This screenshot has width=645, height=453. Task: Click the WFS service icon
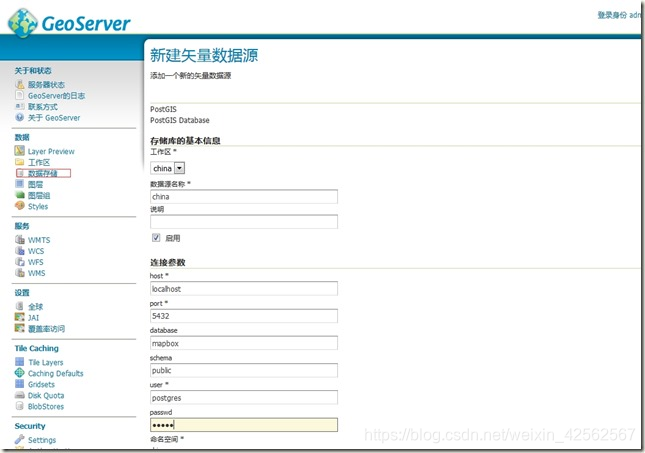point(19,262)
